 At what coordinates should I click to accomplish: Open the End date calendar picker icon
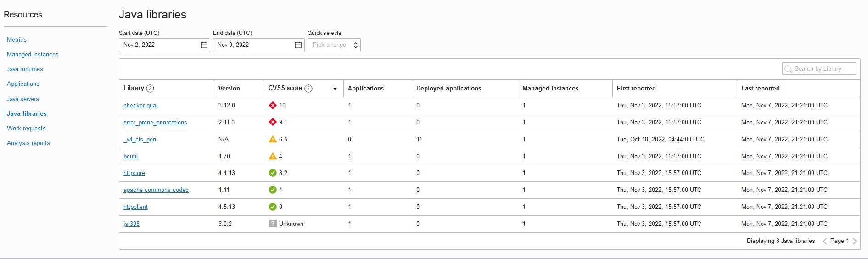pyautogui.click(x=298, y=45)
